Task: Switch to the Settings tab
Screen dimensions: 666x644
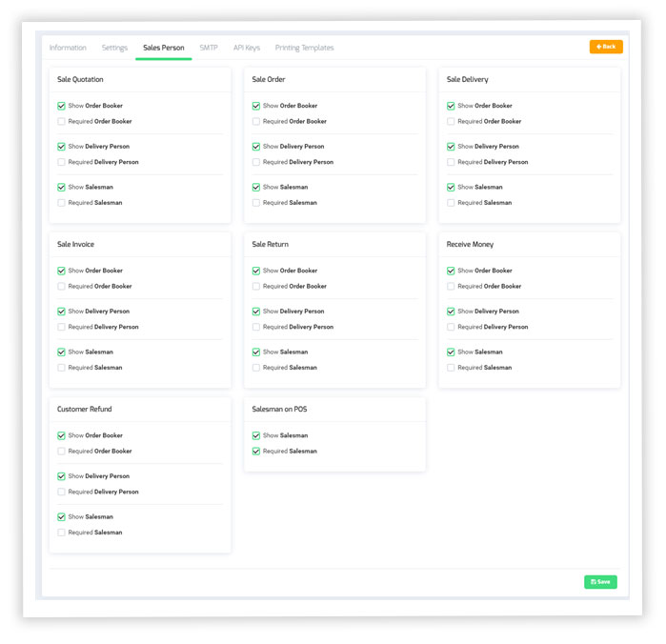Action: coord(114,48)
